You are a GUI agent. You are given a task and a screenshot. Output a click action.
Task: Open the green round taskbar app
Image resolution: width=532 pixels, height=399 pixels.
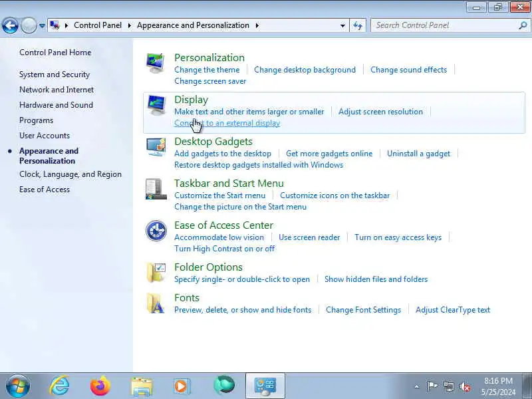coord(224,386)
